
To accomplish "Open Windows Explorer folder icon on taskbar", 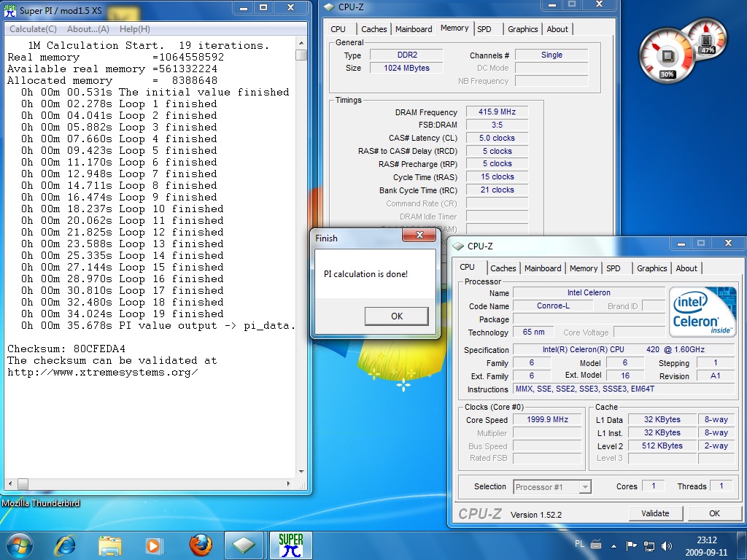I will pos(110,545).
